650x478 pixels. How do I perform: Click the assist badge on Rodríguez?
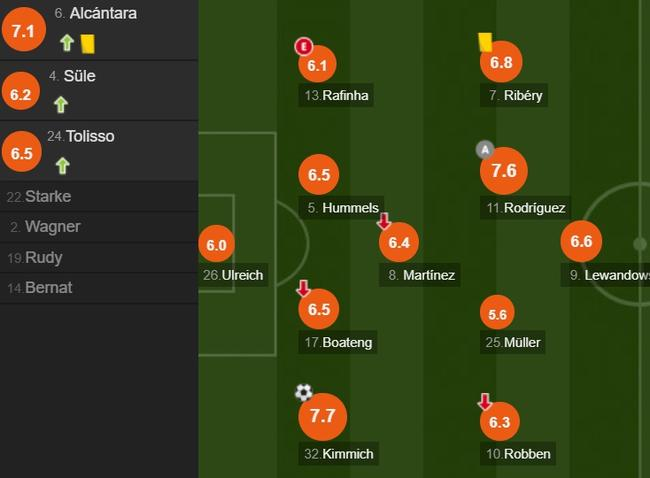485,150
